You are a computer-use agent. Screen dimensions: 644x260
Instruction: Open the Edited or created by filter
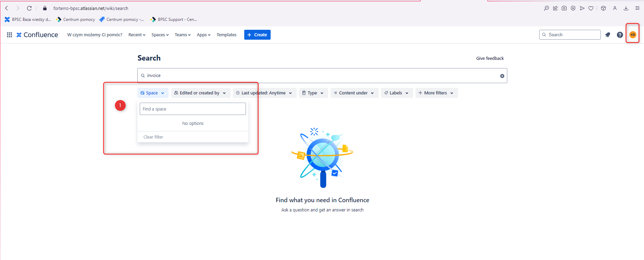(x=201, y=93)
